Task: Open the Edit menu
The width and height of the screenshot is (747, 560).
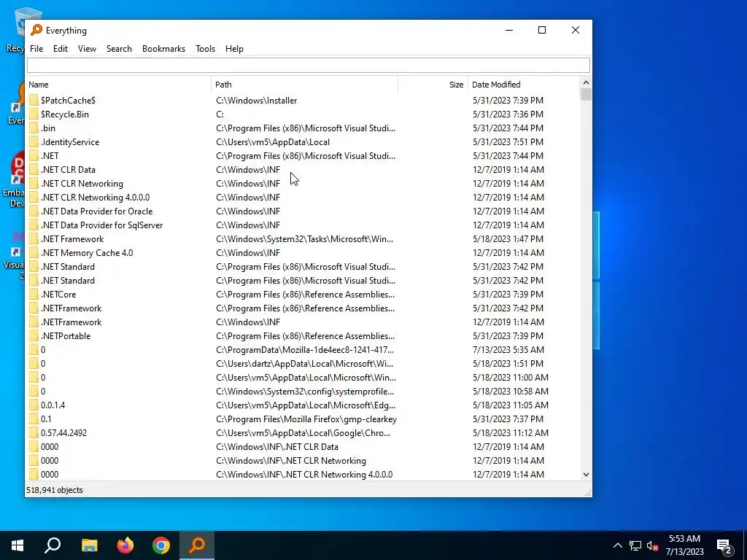Action: click(x=60, y=49)
